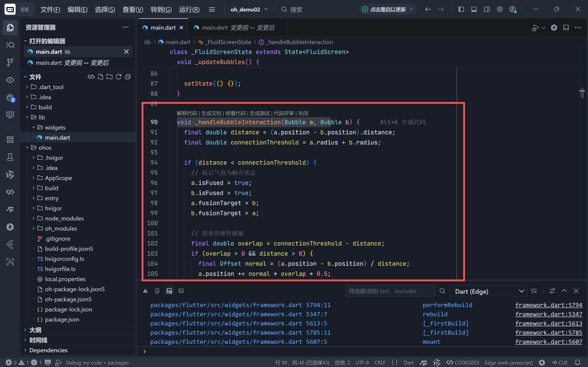Open the 运行(R) menu
This screenshot has width=588, height=367.
(189, 9)
